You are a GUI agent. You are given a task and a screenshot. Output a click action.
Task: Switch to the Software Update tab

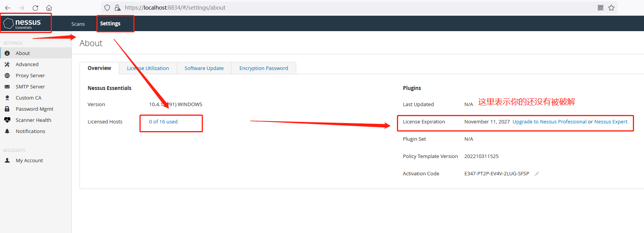click(204, 68)
